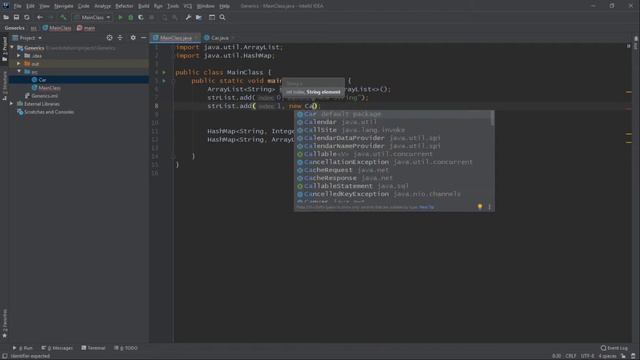Open the Refactor menu
This screenshot has width=640, height=360.
pos(124,6)
